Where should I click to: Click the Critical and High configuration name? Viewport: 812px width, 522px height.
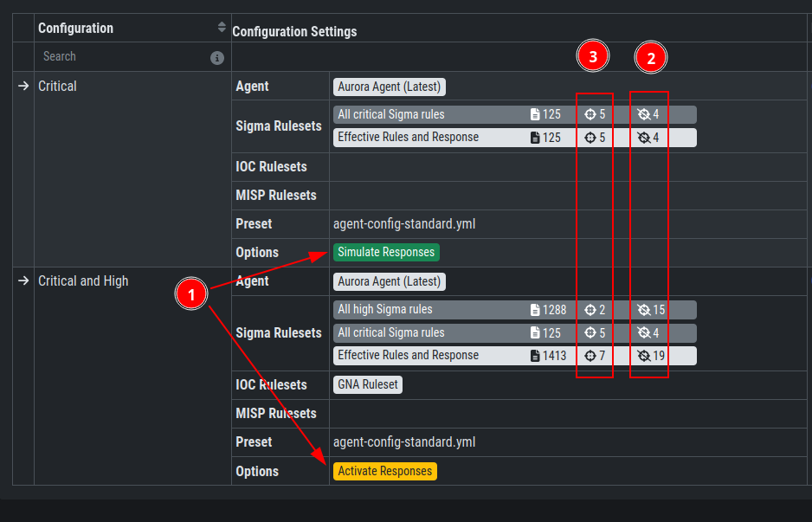coord(83,281)
